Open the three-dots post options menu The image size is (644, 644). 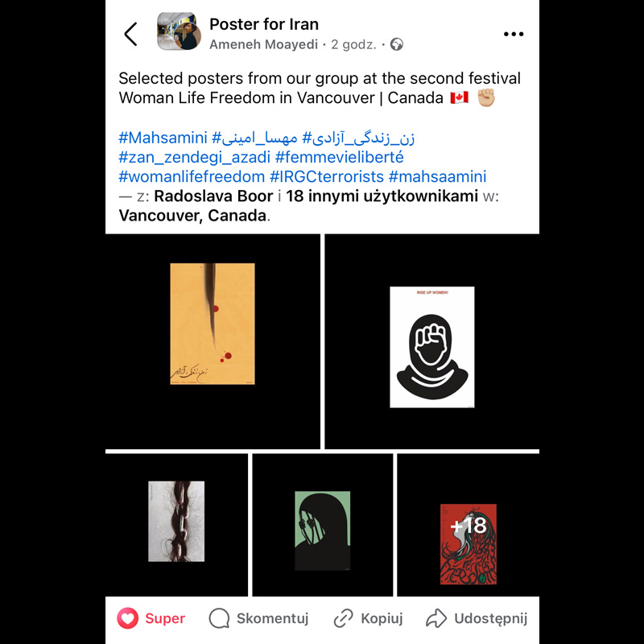(514, 34)
